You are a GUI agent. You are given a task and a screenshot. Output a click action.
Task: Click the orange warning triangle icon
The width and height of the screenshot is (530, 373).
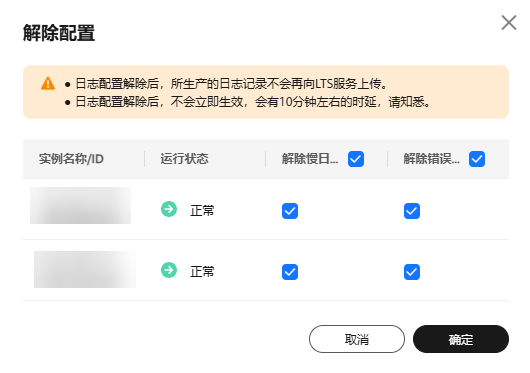click(48, 83)
